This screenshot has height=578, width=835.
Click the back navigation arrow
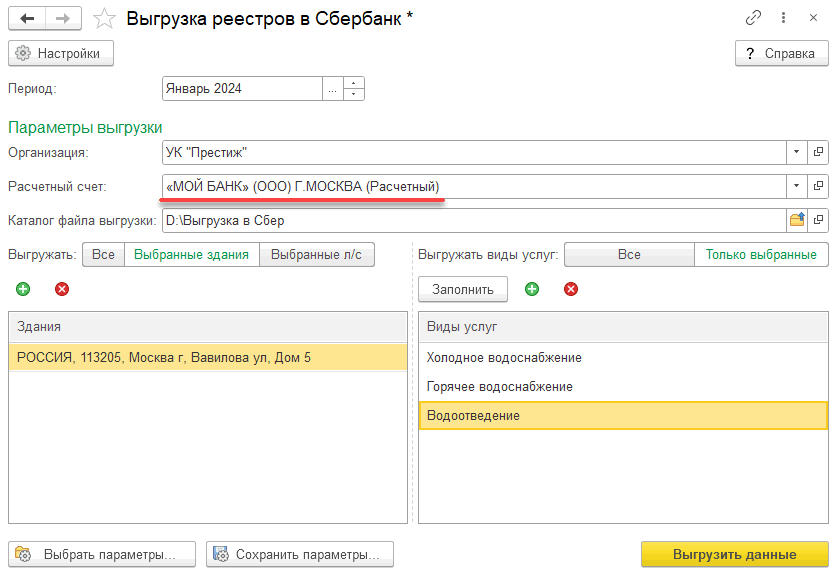(x=26, y=18)
